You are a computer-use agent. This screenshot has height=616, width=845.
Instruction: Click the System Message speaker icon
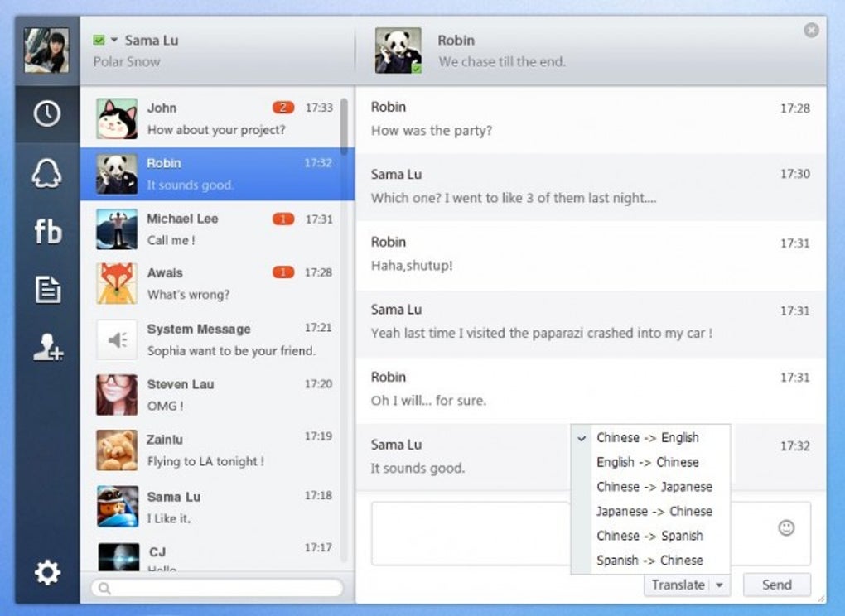[x=117, y=339]
